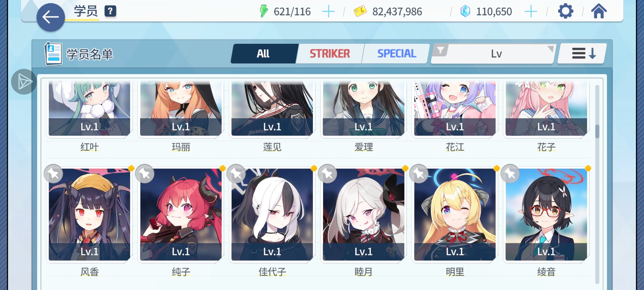644x290 pixels.
Task: Switch to the STRIKER tab
Action: click(330, 54)
